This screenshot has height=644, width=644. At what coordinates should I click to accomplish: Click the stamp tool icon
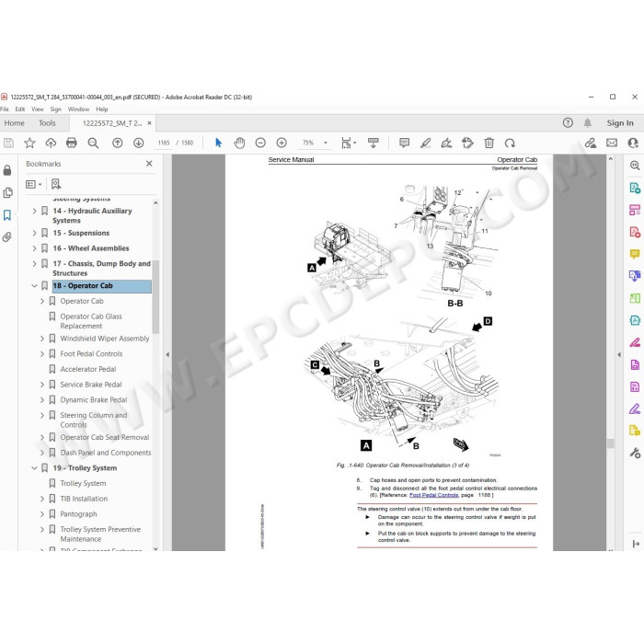[x=467, y=143]
